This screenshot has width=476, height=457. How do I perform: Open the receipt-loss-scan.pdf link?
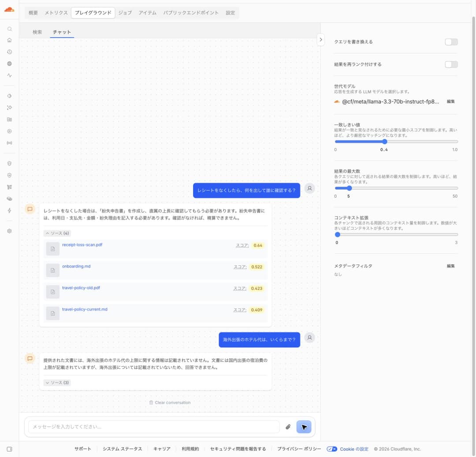(x=82, y=245)
